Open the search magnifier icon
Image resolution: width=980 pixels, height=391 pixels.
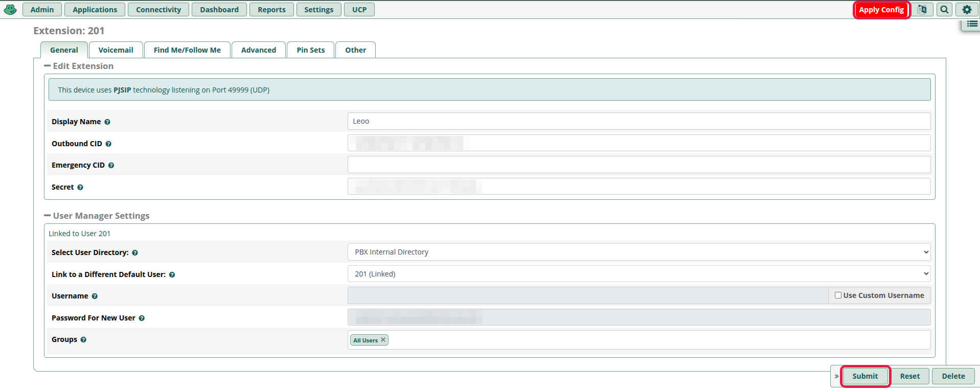945,10
